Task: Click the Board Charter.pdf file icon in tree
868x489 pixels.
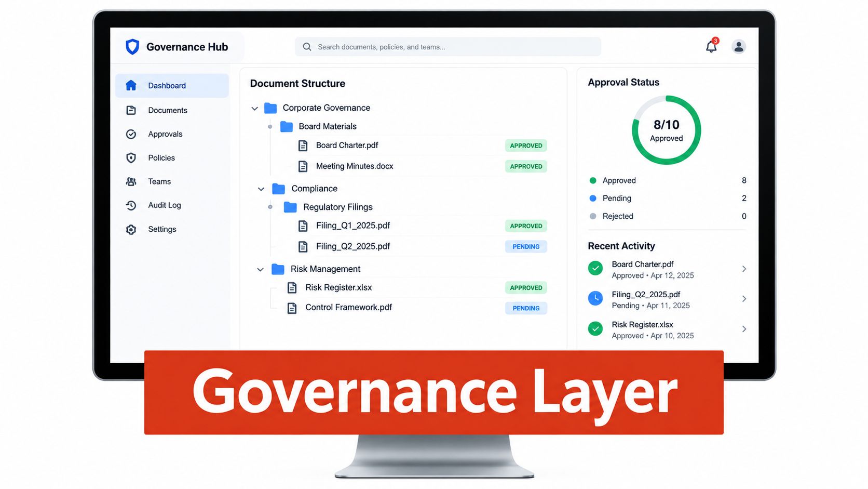Action: click(x=303, y=146)
